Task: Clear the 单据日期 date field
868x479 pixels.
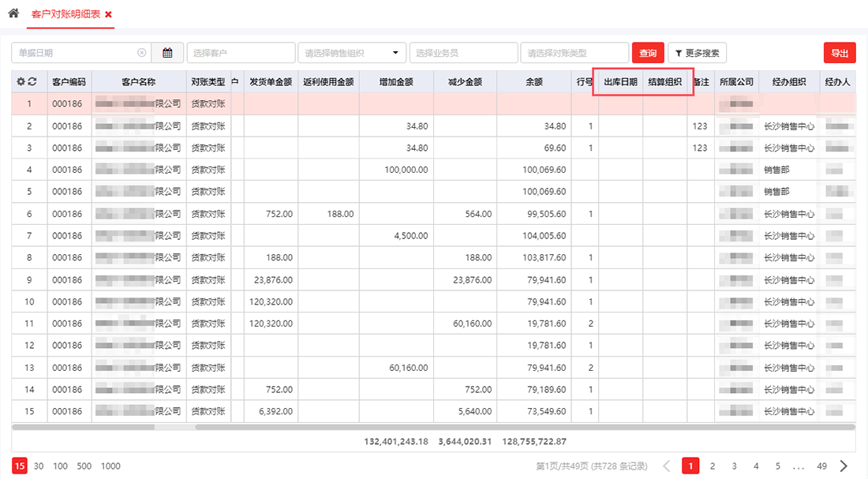Action: (x=142, y=53)
